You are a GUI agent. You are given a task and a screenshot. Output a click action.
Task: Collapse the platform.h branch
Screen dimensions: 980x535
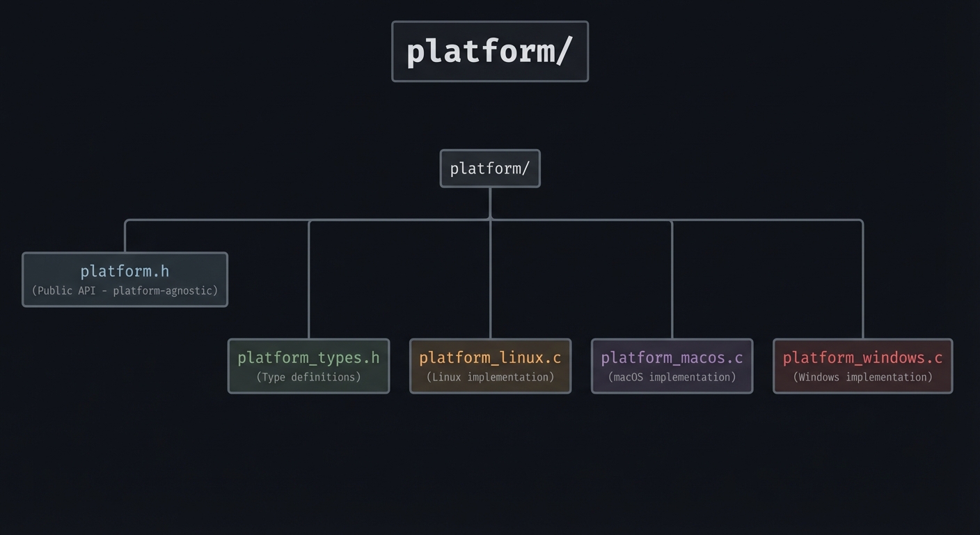(x=125, y=279)
